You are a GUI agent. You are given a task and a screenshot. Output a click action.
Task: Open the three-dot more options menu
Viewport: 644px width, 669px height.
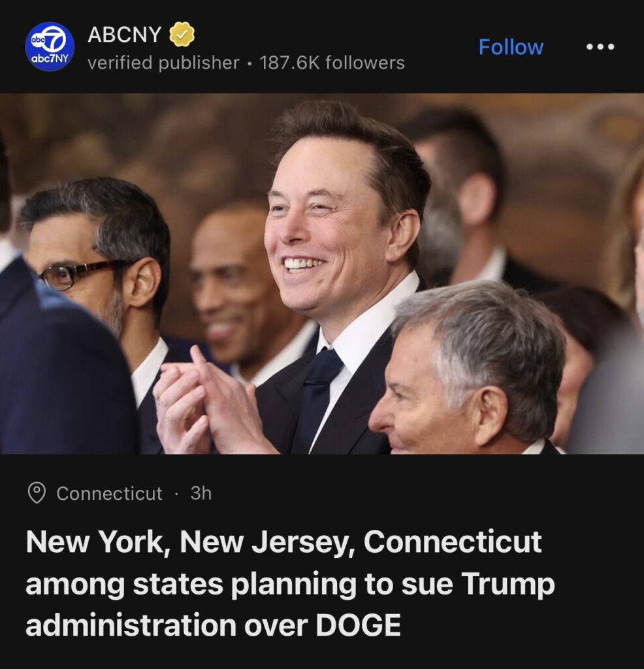pos(600,47)
